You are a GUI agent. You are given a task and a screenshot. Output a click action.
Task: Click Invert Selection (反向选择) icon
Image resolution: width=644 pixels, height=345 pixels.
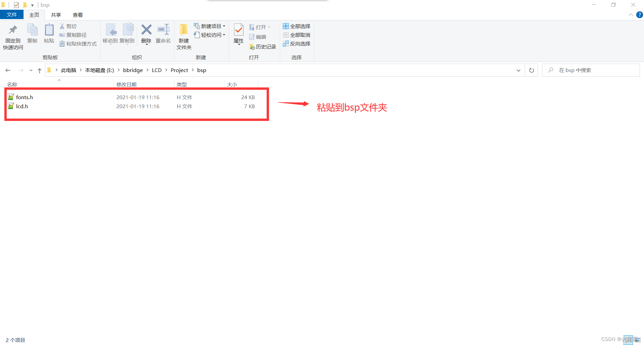pyautogui.click(x=286, y=44)
